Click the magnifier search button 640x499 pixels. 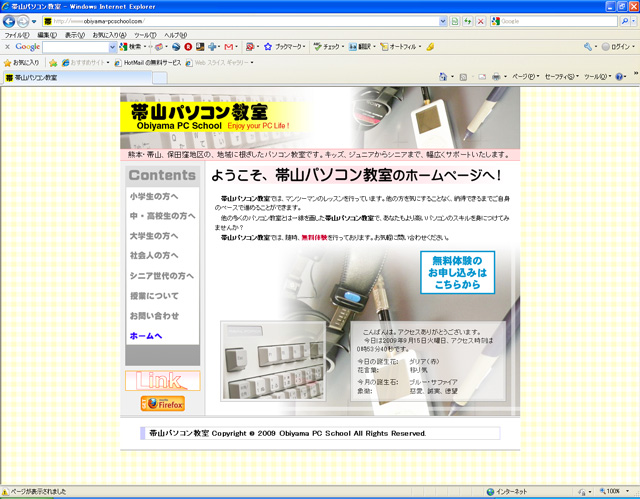[624, 21]
